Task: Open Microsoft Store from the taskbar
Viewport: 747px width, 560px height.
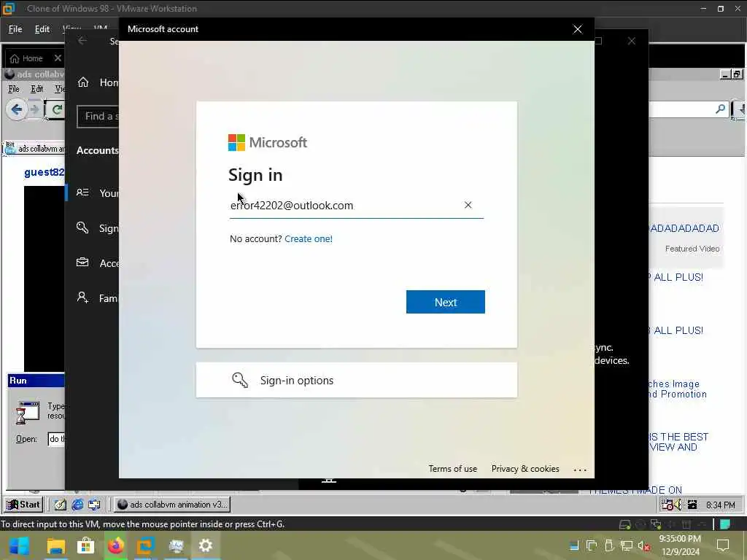Action: point(86,546)
